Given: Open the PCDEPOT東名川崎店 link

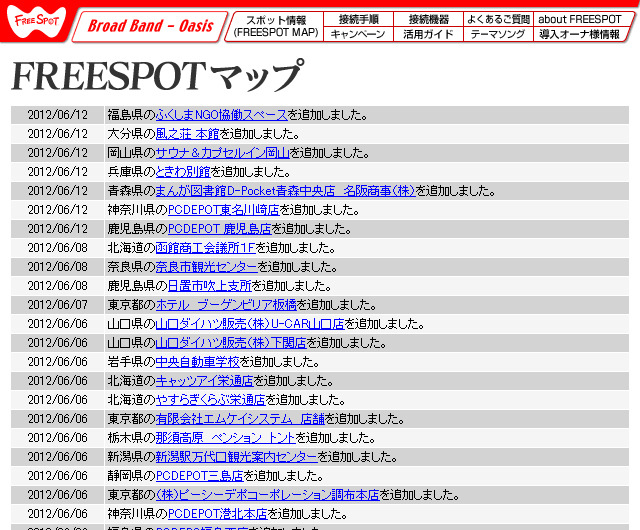Looking at the screenshot, I should coord(224,209).
